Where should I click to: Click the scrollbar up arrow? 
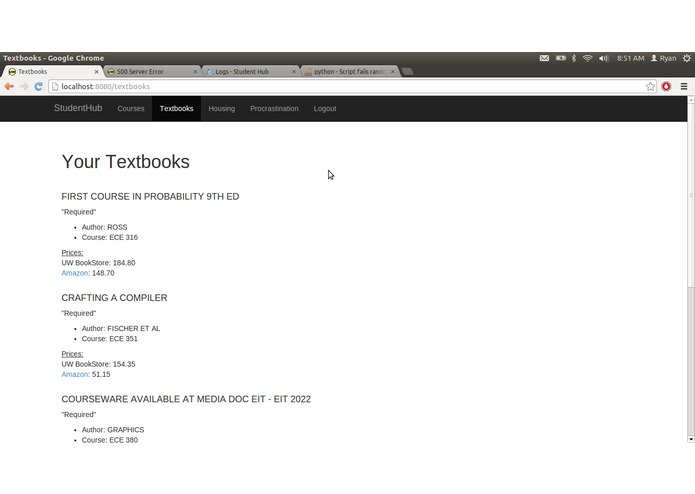point(691,100)
